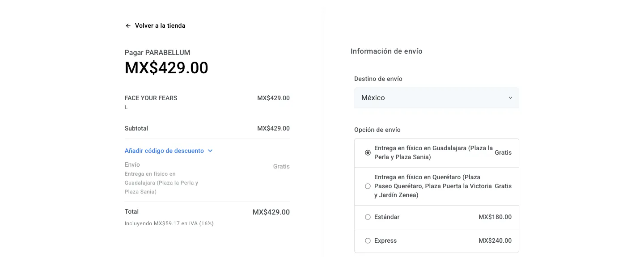This screenshot has width=644, height=257.
Task: Open the México shipping destination dropdown
Action: click(436, 98)
